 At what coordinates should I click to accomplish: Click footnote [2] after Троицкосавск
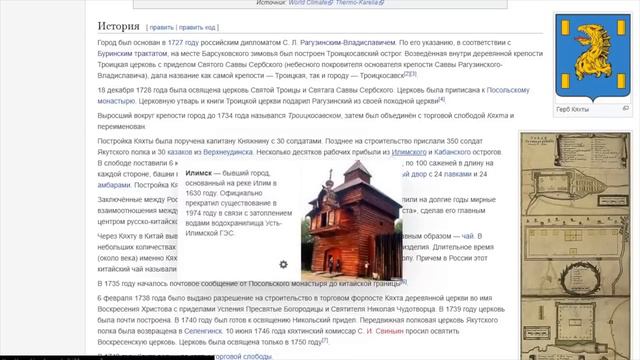point(407,73)
